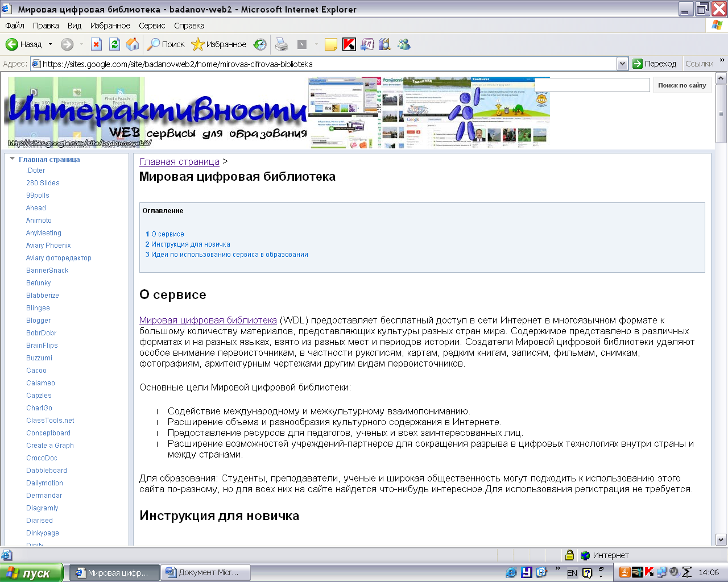
Task: Collapse the Главная страница sidebar tree
Action: pyautogui.click(x=12, y=159)
